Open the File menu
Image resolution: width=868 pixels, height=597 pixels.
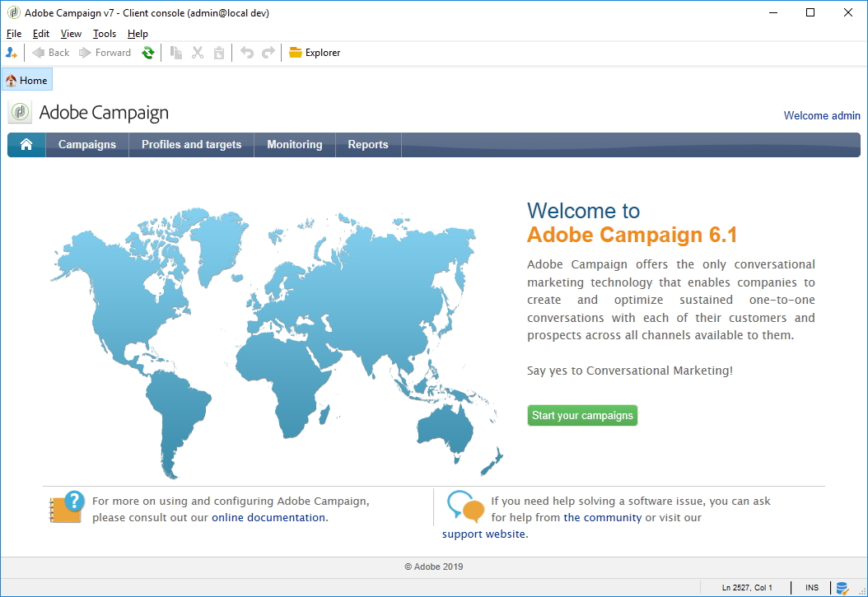click(14, 34)
